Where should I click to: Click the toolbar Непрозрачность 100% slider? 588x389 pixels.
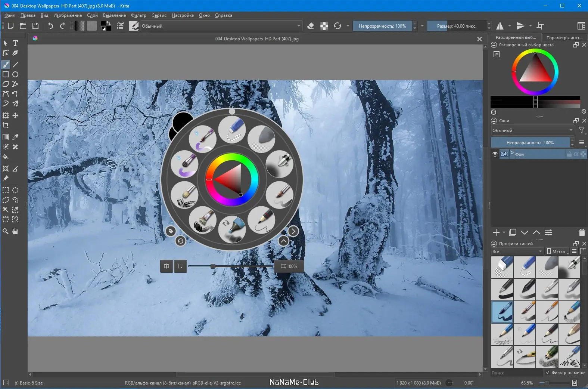coord(382,26)
